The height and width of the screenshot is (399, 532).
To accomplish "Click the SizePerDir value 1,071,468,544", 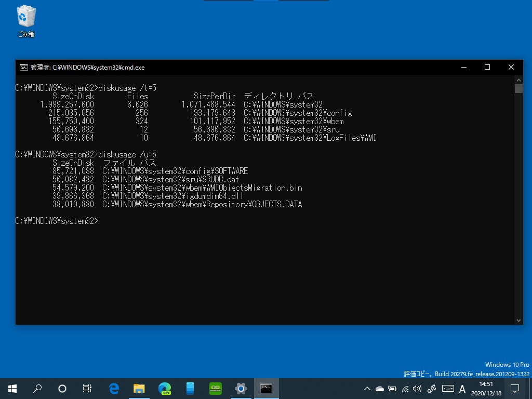I will coord(208,104).
